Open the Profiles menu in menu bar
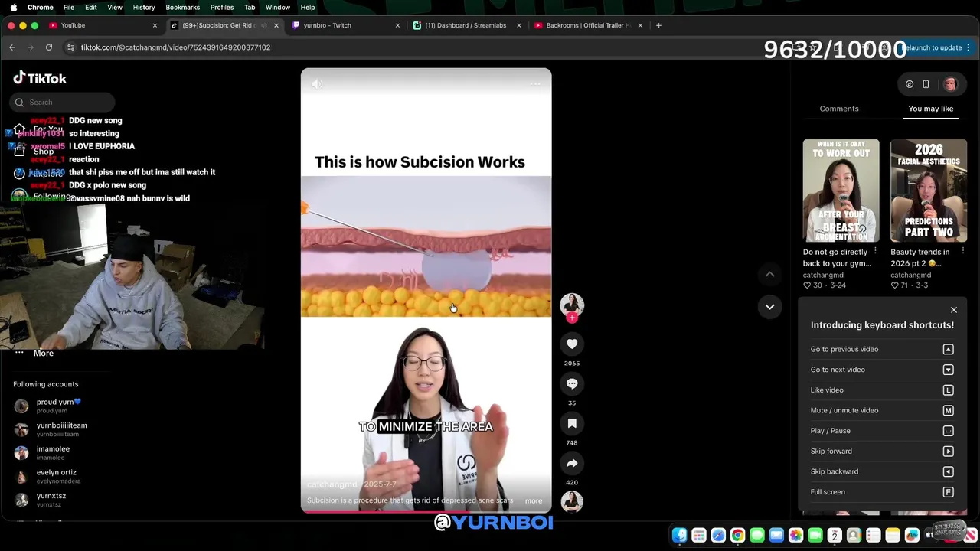 (222, 7)
